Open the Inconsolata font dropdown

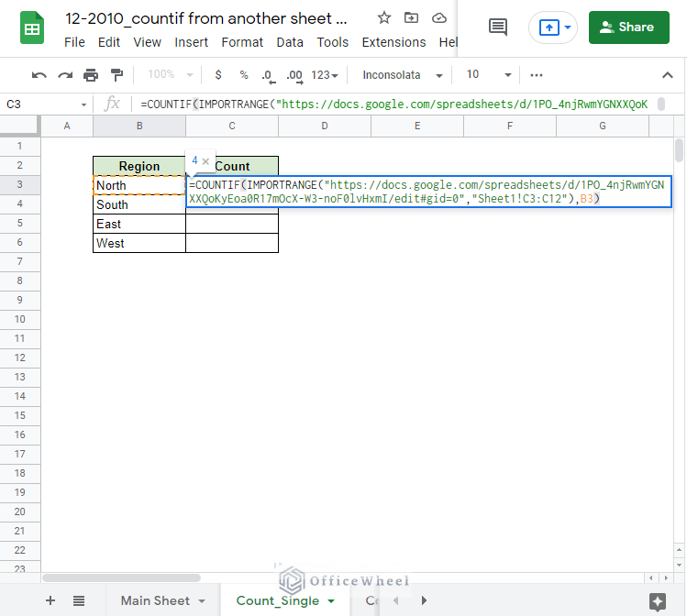tap(402, 75)
